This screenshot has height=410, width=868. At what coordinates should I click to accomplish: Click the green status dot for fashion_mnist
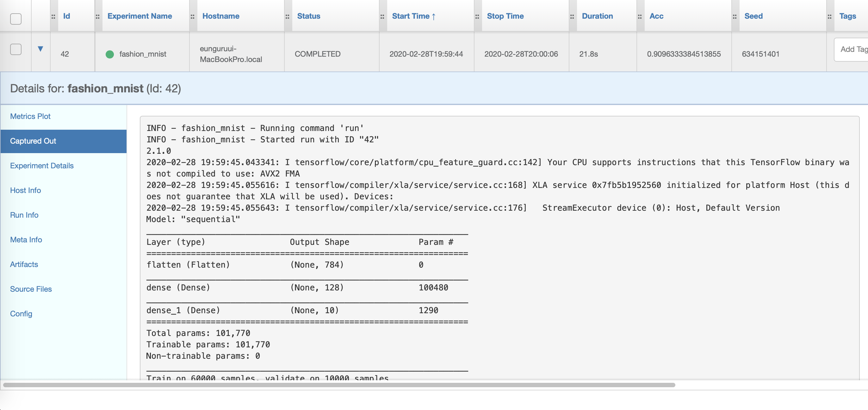pyautogui.click(x=109, y=54)
